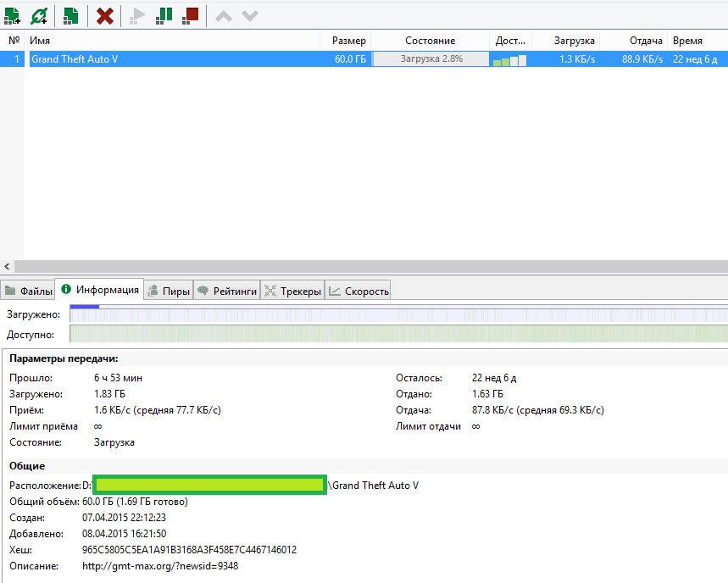The height and width of the screenshot is (583, 728).
Task: Click the Параметры передачи section heading
Action: point(64,358)
